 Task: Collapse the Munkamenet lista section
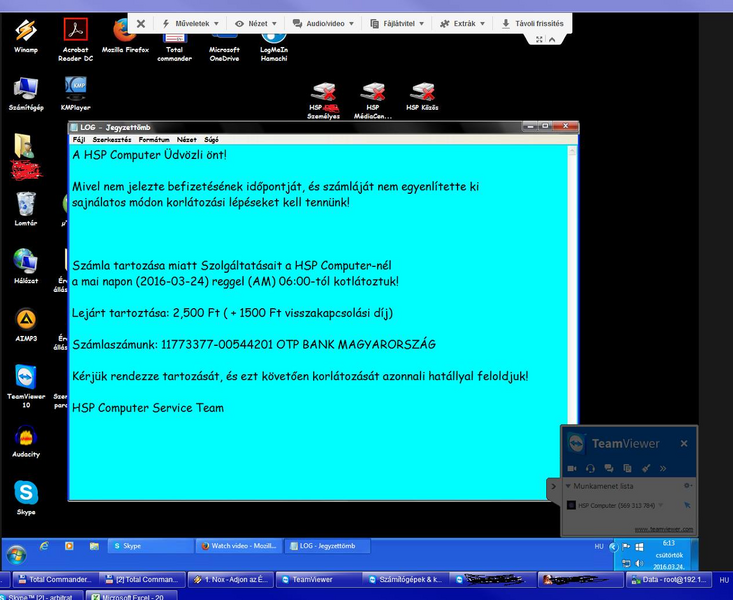[x=568, y=486]
